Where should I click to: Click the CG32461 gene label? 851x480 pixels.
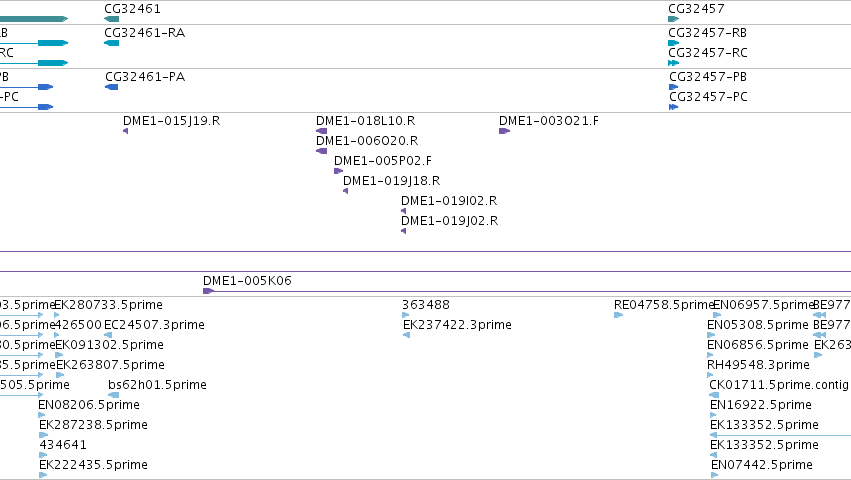click(x=132, y=9)
